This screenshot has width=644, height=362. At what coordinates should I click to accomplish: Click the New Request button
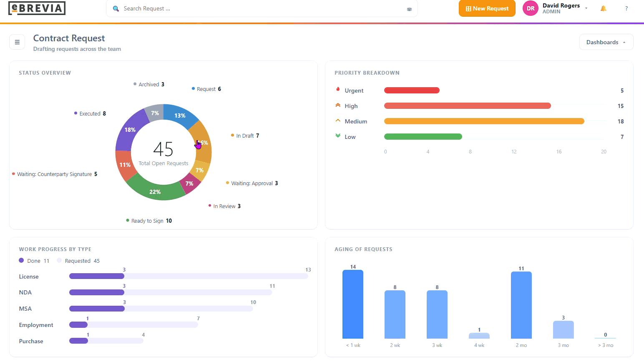pyautogui.click(x=487, y=8)
